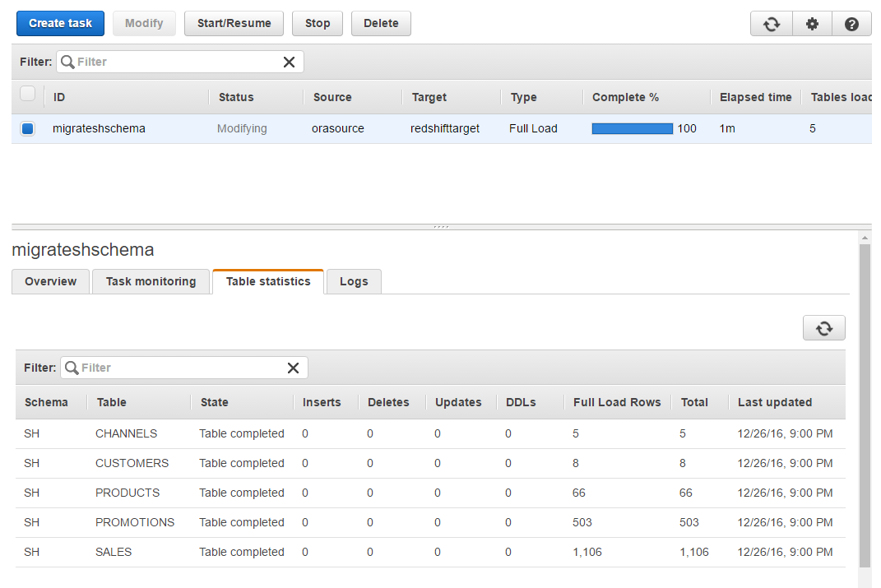This screenshot has height=588, width=881.
Task: Clear the table statistics filter field
Action: [x=293, y=368]
